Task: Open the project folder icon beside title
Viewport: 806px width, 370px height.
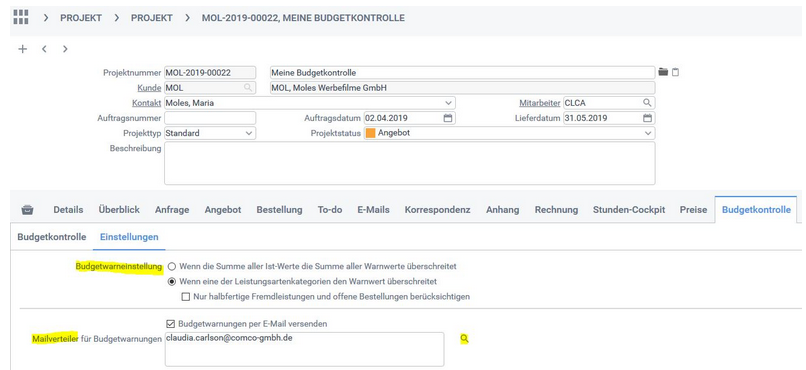Action: 663,72
